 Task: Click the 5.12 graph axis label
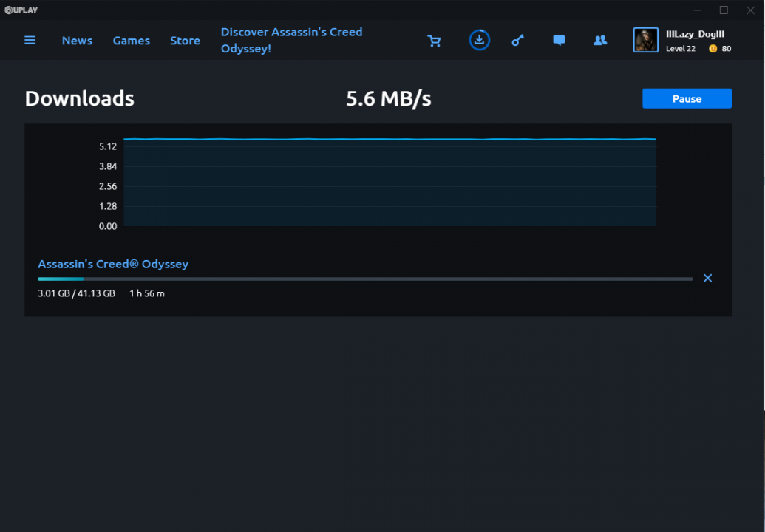pos(108,146)
